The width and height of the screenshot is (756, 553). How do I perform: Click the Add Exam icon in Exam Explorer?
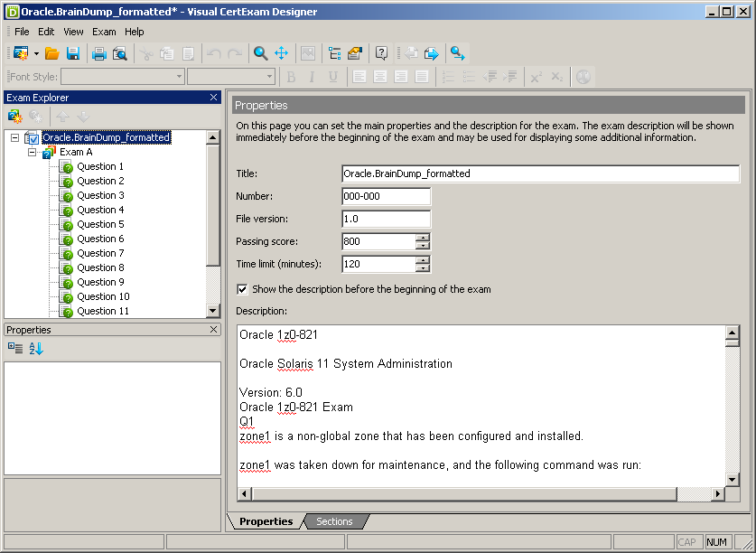14,117
